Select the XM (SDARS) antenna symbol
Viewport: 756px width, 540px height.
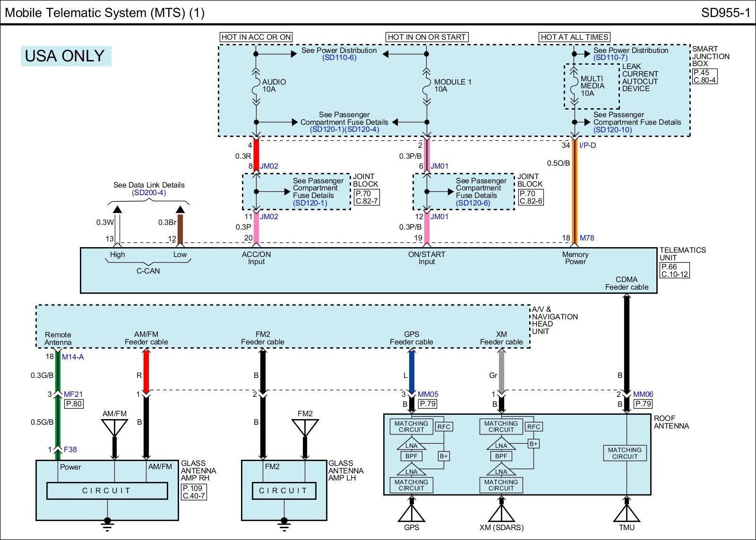coord(501,513)
